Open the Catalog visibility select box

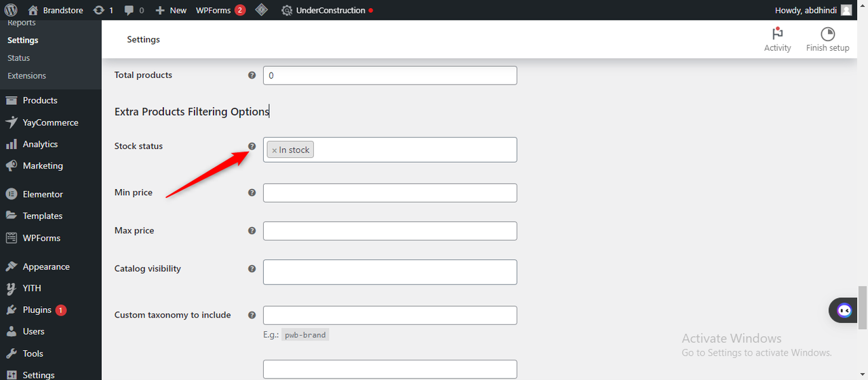point(390,272)
